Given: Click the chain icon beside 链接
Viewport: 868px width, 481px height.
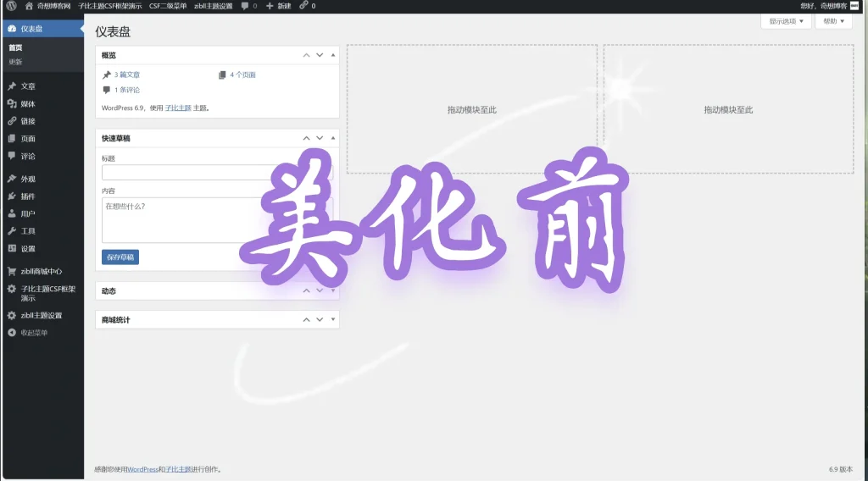Looking at the screenshot, I should click(x=12, y=121).
